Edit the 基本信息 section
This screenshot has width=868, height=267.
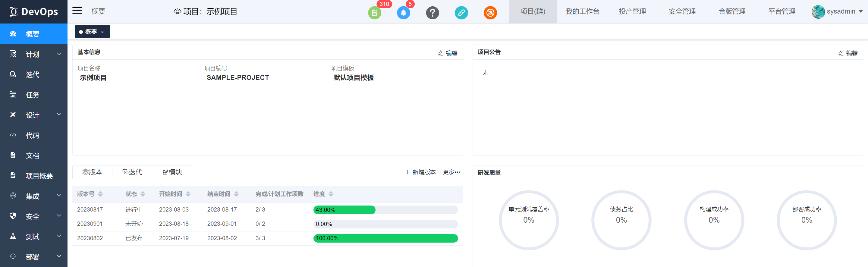tap(448, 53)
